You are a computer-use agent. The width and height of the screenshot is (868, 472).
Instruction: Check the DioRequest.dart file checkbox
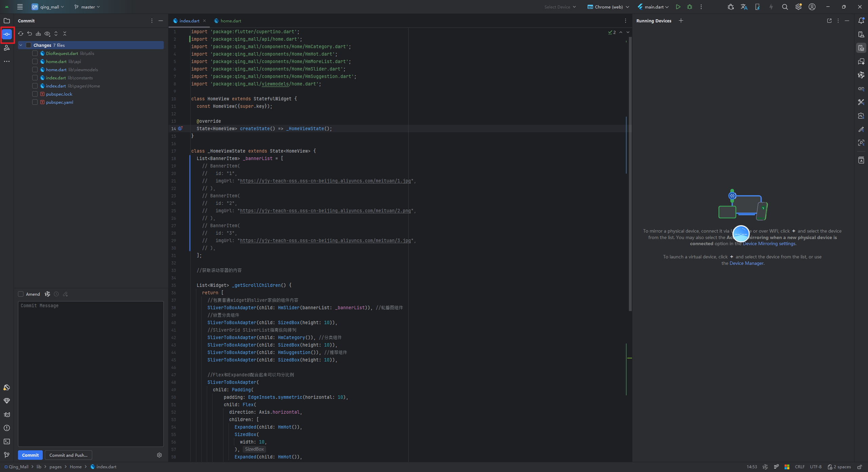pyautogui.click(x=35, y=53)
